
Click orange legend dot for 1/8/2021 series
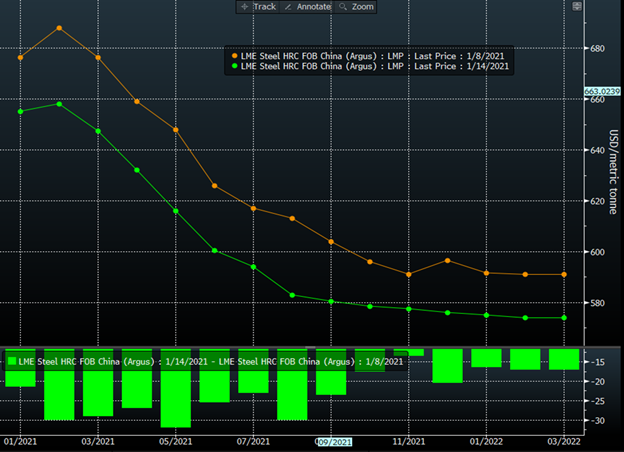pyautogui.click(x=235, y=56)
